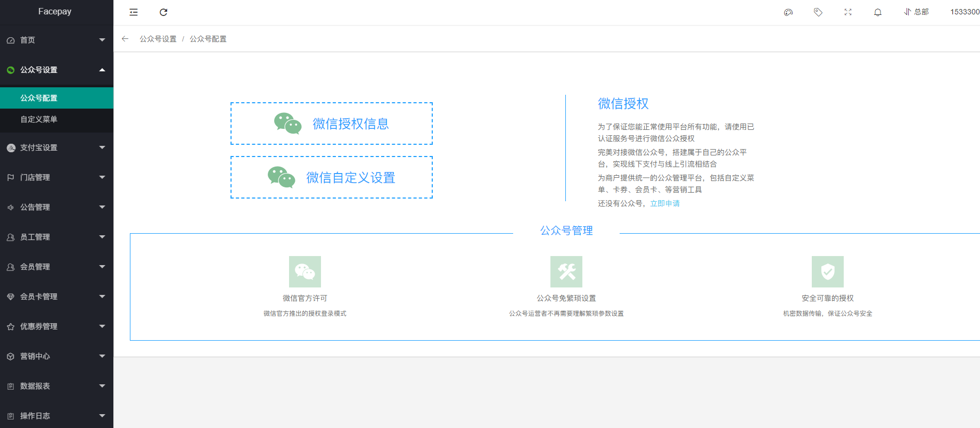Expand the 营销中心 menu arrow
The image size is (980, 428).
(102, 356)
